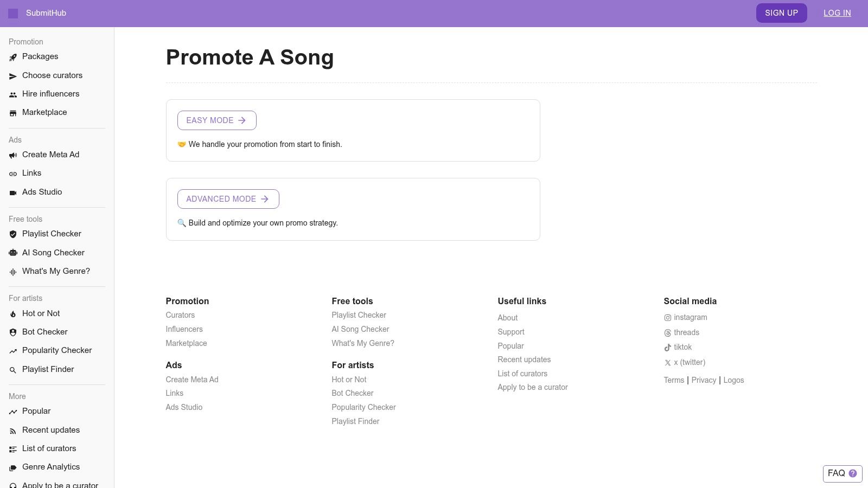Start EASY MODE promotion
This screenshot has height=488, width=868.
(x=216, y=120)
